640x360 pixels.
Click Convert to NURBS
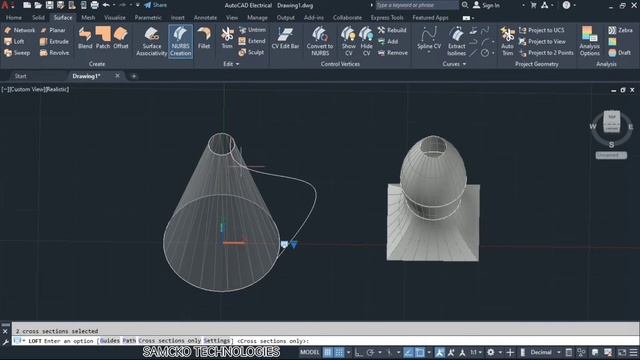pyautogui.click(x=320, y=41)
